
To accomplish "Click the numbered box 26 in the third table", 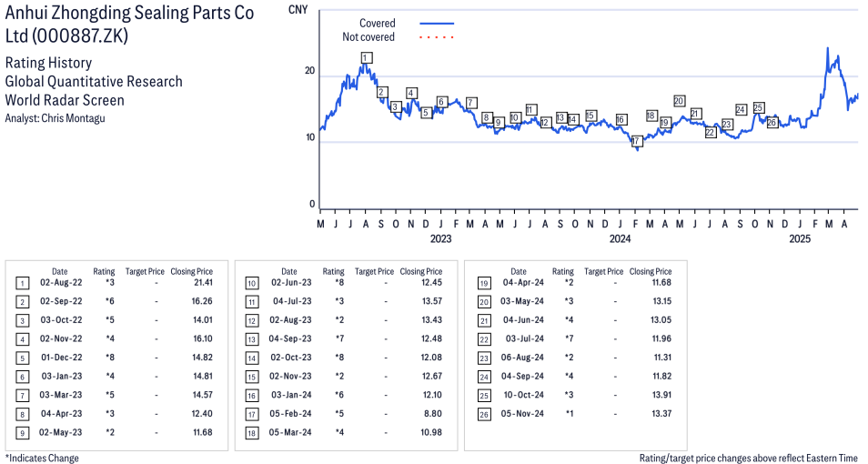I will [x=484, y=414].
